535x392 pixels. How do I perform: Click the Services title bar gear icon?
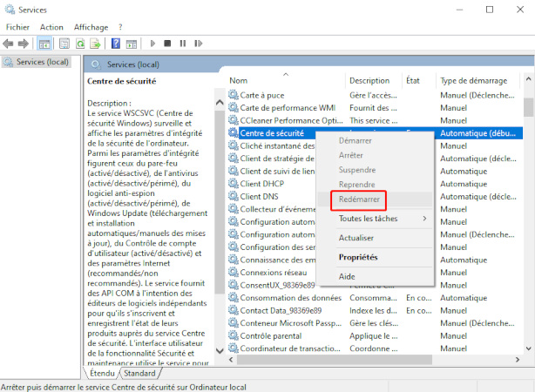coord(10,10)
